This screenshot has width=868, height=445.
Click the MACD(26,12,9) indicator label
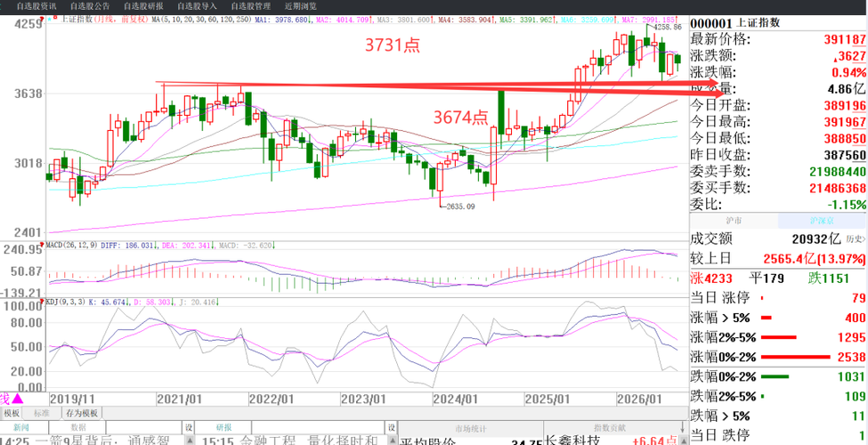(72, 245)
